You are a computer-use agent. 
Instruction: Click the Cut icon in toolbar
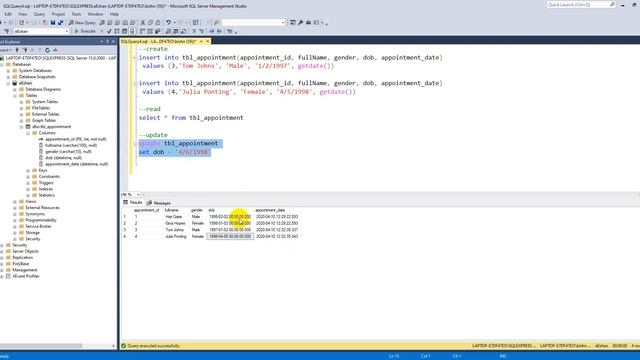pos(143,22)
